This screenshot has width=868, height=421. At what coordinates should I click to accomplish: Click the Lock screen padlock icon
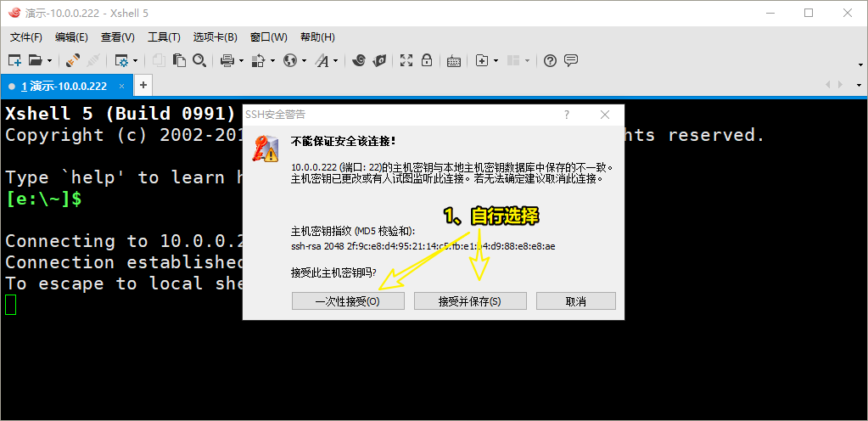point(426,60)
